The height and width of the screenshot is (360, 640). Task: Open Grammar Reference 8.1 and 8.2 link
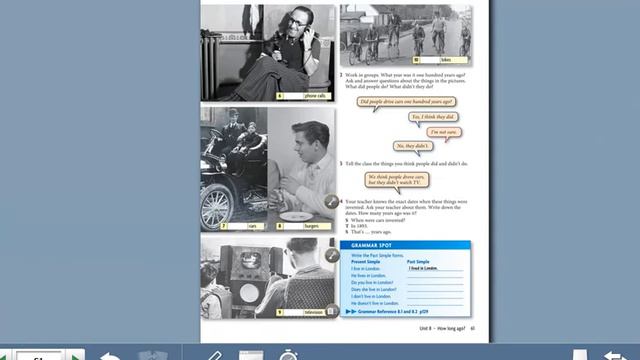387,311
